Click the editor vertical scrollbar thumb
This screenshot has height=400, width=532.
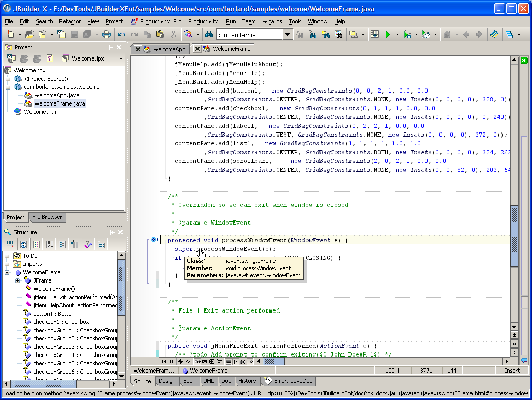514,235
